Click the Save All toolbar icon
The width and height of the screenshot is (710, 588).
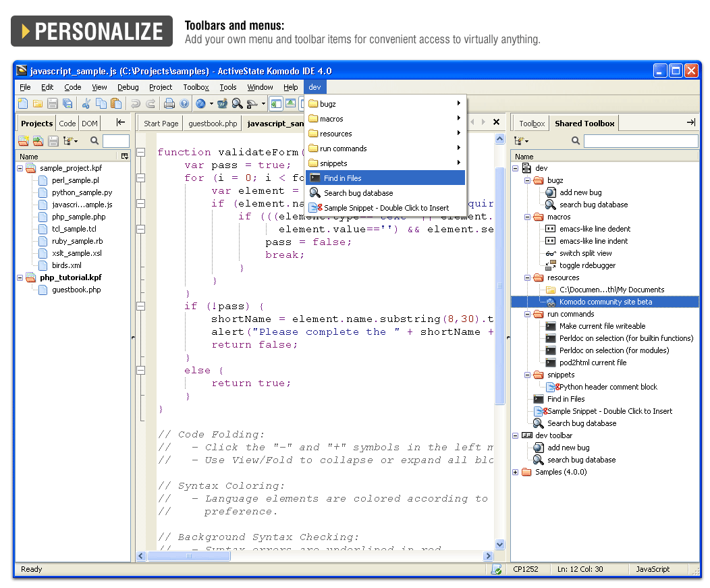pos(67,104)
